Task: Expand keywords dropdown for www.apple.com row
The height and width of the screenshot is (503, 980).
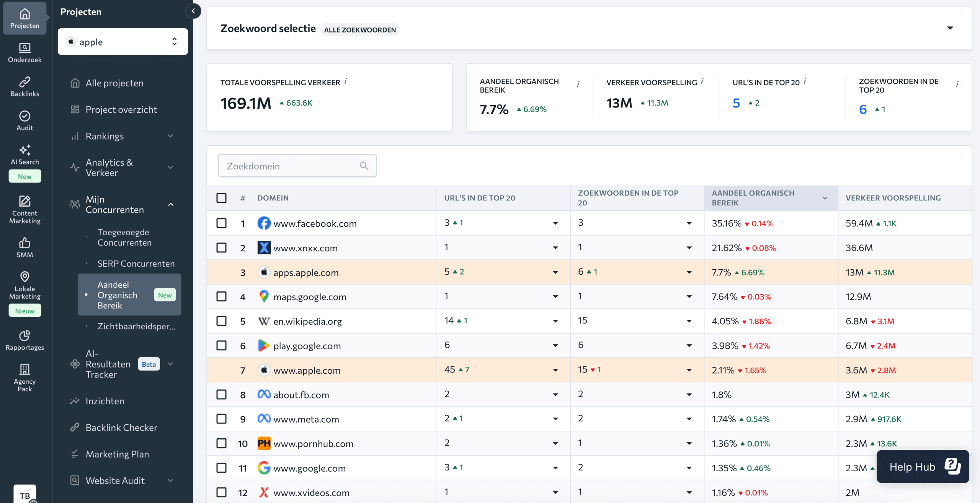Action: pos(689,370)
